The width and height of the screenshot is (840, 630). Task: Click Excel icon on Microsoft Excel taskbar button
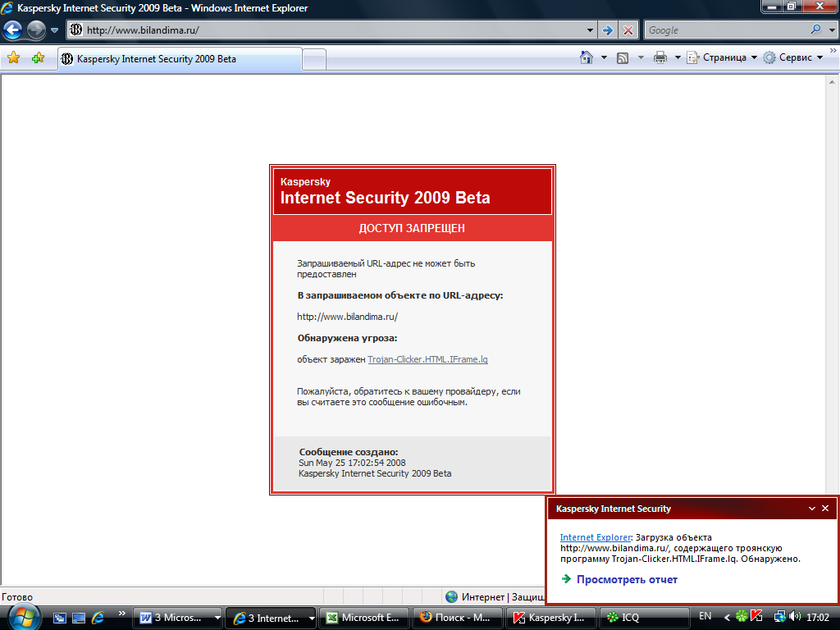[332, 618]
